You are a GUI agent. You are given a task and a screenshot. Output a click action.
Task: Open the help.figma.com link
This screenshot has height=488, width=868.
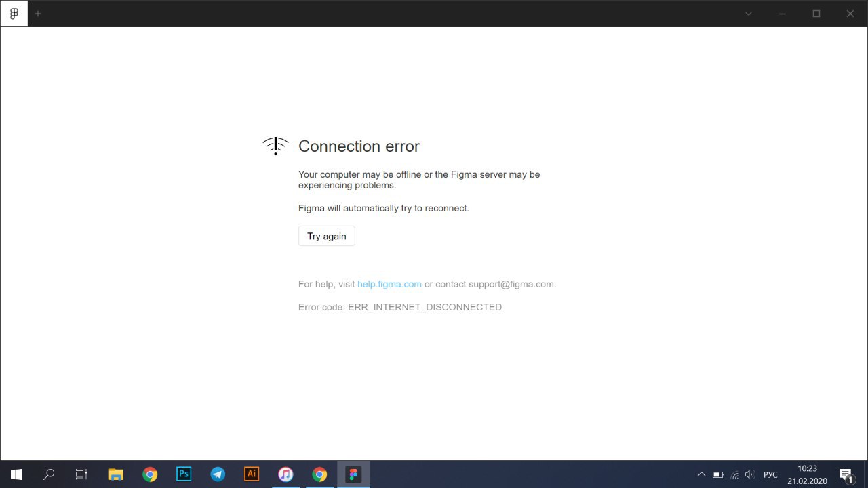389,284
